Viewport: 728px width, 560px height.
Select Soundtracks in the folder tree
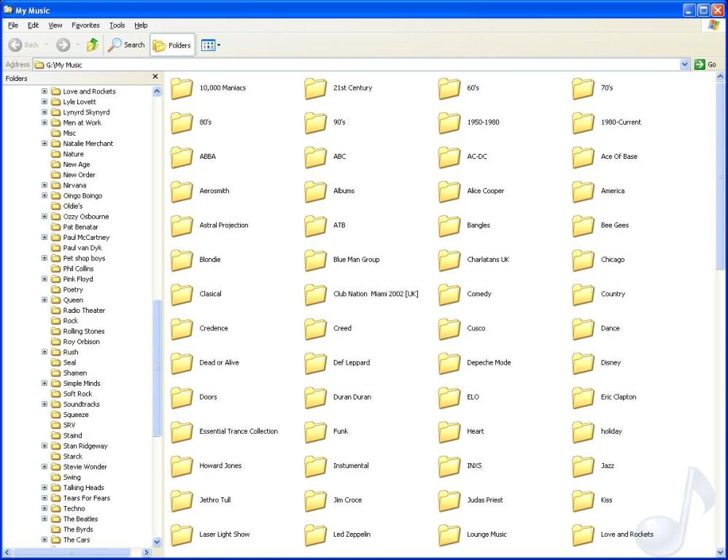[x=81, y=404]
